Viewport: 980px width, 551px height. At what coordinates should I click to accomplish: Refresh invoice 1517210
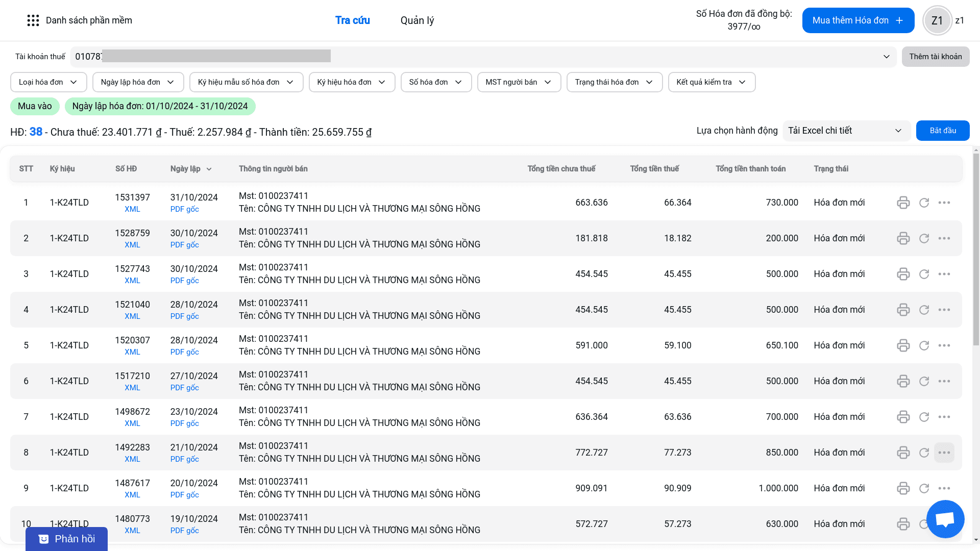[x=924, y=381]
